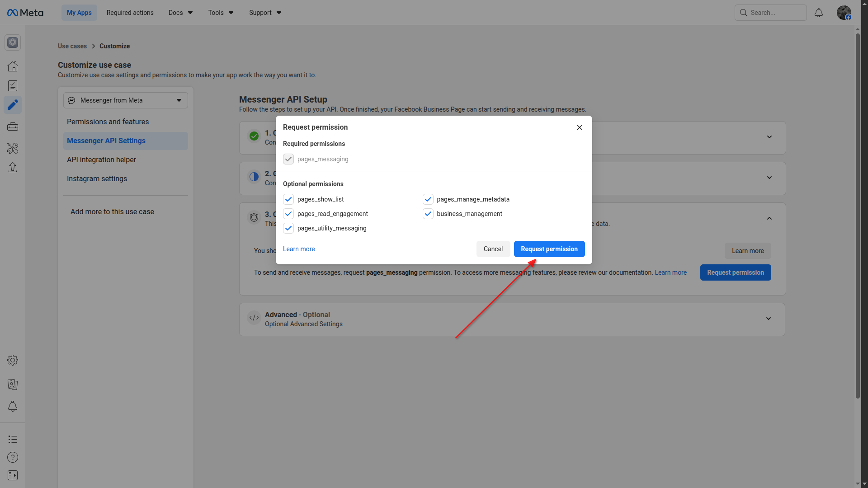Click Learn more link in dialog
The width and height of the screenshot is (868, 488).
[299, 249]
